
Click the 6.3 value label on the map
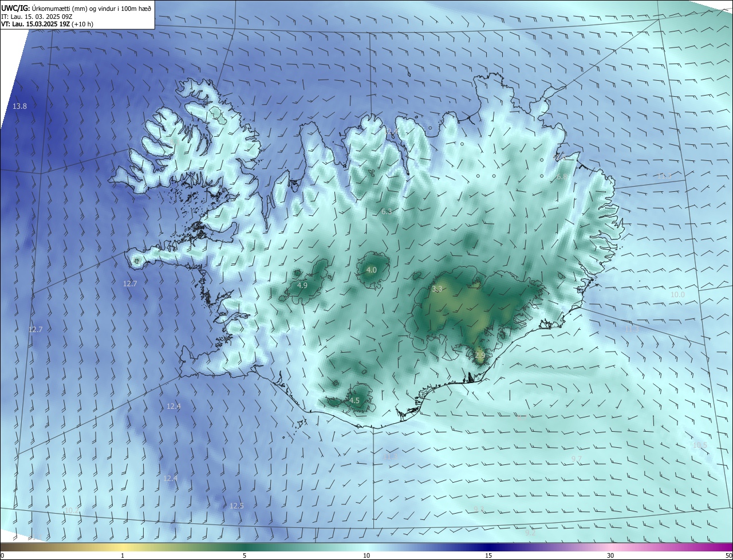tap(387, 212)
